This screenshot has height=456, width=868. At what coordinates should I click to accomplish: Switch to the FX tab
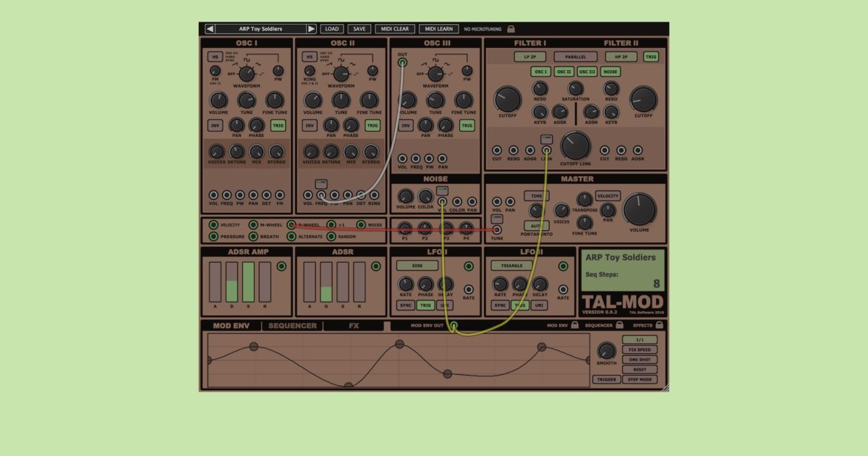pyautogui.click(x=354, y=326)
